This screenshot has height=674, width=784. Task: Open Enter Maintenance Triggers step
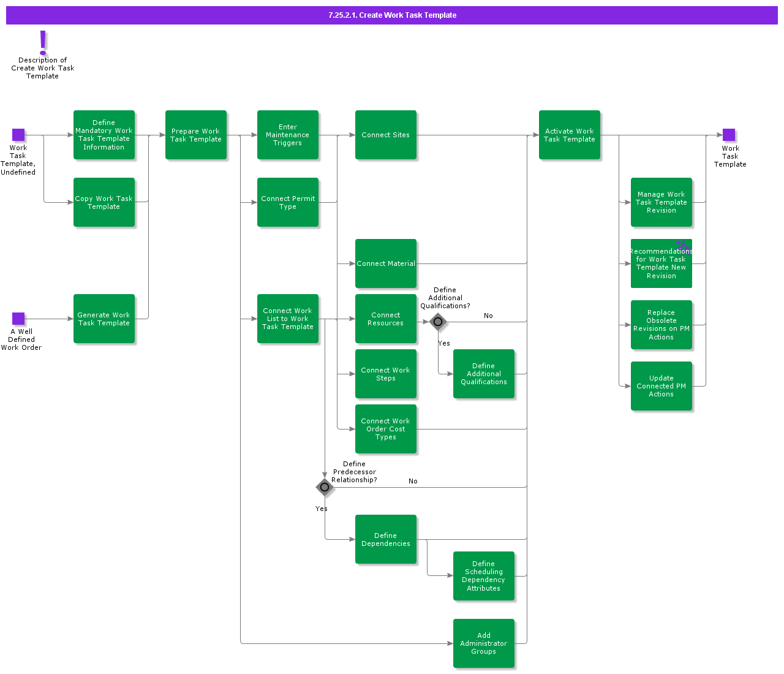288,135
